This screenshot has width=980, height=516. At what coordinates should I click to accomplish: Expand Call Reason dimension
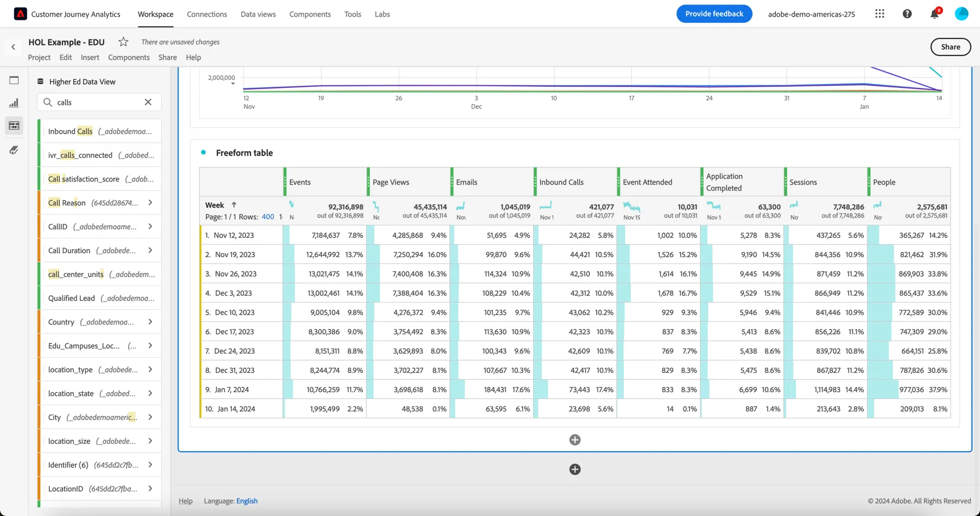click(150, 203)
